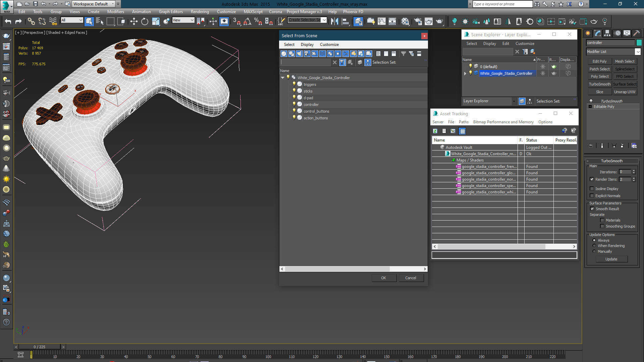Open the Utilities hammer panel icon
Screen dimensions: 644x362
tap(636, 33)
